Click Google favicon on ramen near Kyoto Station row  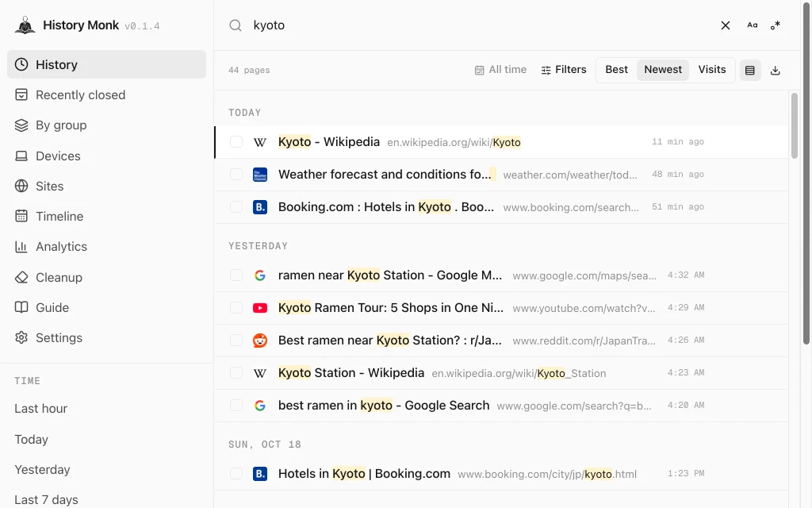click(260, 275)
